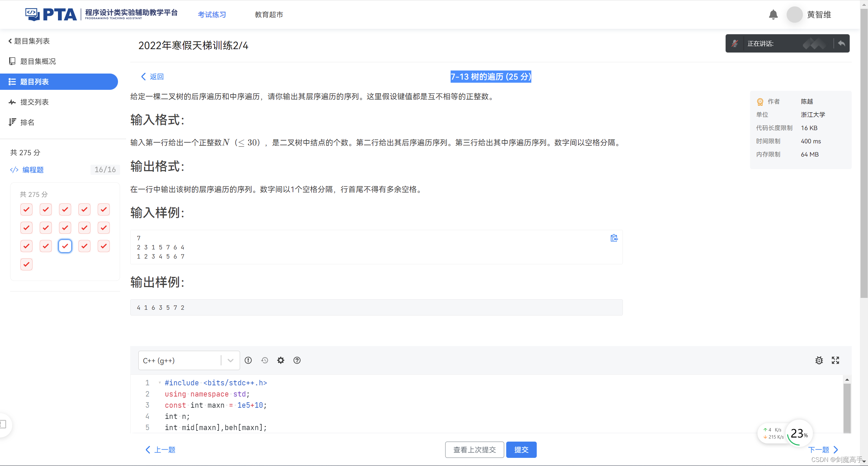Open editor settings via the gear icon

tap(281, 360)
